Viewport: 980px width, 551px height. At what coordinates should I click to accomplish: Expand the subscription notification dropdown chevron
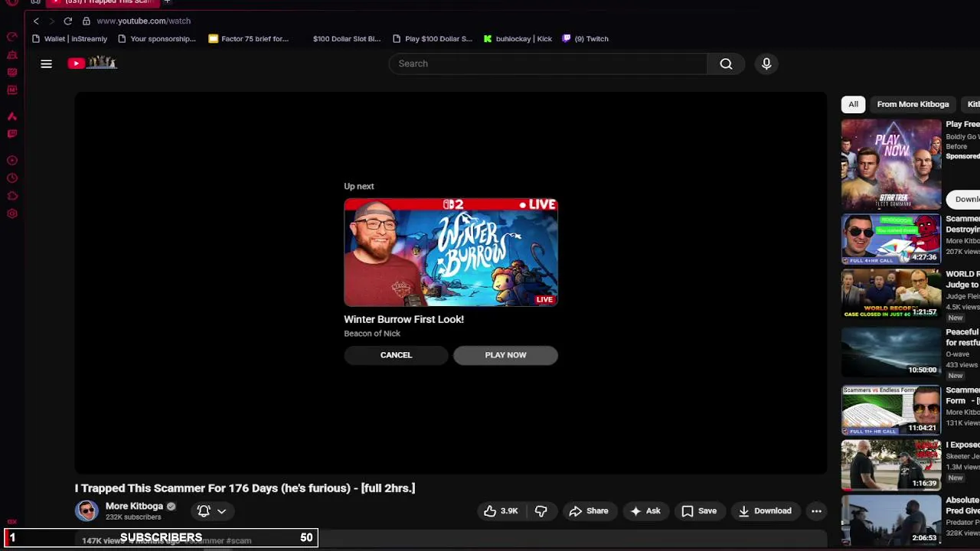tap(221, 511)
